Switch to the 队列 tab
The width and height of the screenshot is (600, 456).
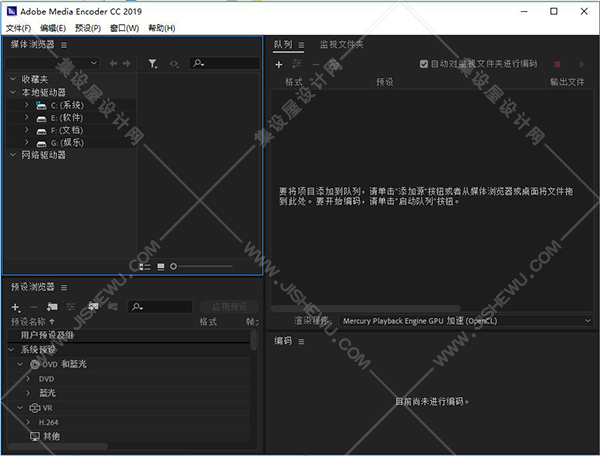click(283, 45)
